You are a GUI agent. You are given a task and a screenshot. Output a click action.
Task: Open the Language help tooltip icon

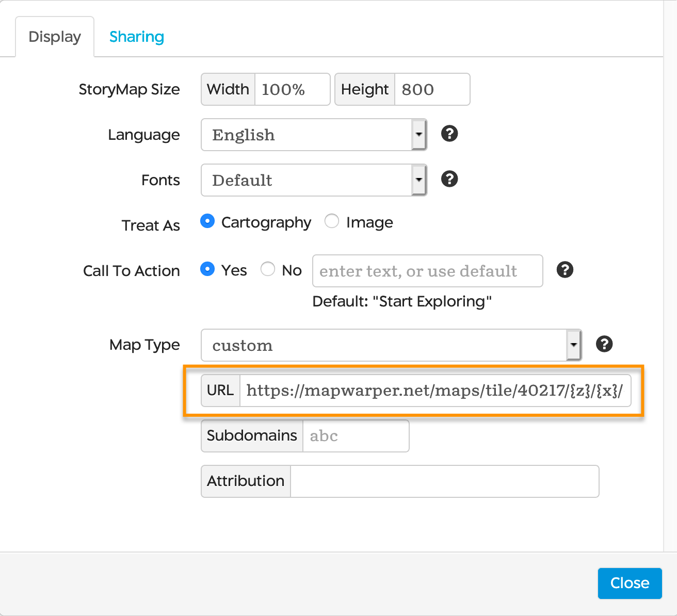coord(449,134)
